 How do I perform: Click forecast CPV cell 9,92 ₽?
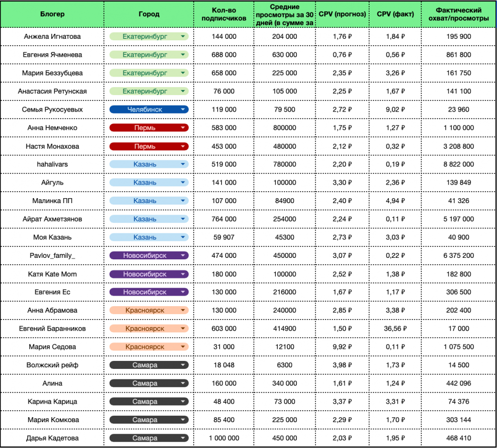pyautogui.click(x=342, y=347)
